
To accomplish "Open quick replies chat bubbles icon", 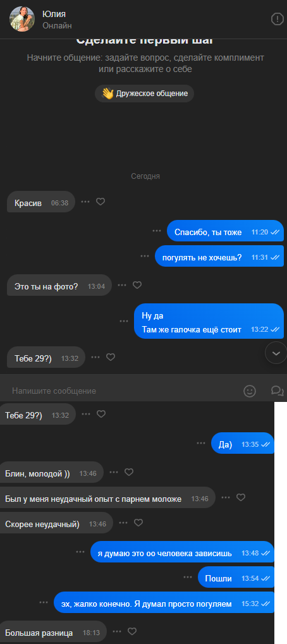I will pos(278,391).
